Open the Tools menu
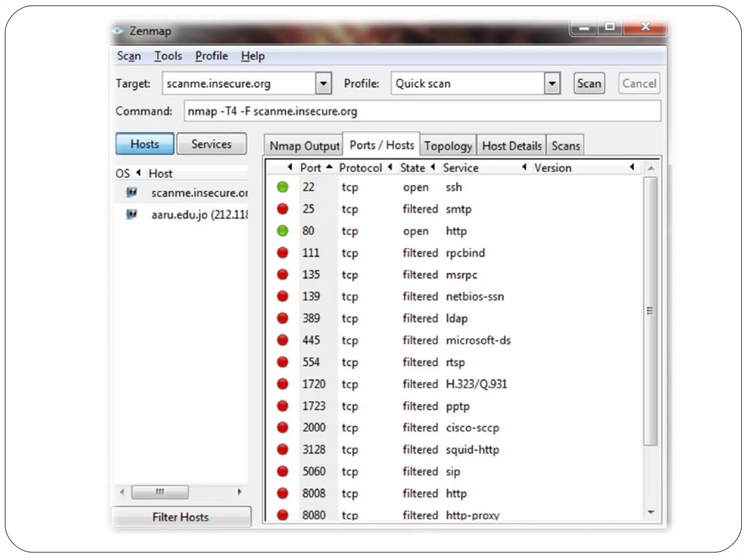Viewport: 747px width, 560px height. pyautogui.click(x=168, y=56)
